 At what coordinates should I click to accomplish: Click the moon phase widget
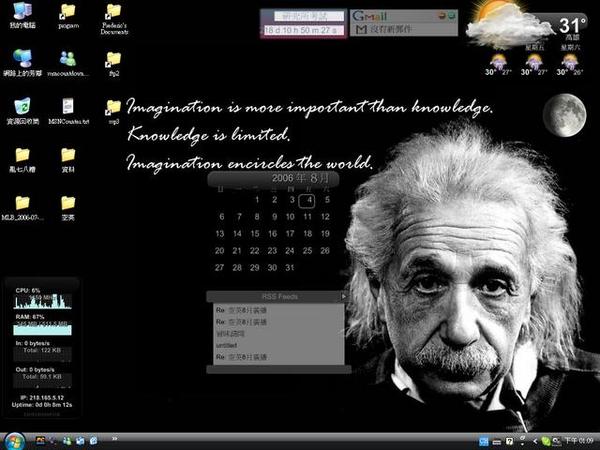[x=564, y=115]
